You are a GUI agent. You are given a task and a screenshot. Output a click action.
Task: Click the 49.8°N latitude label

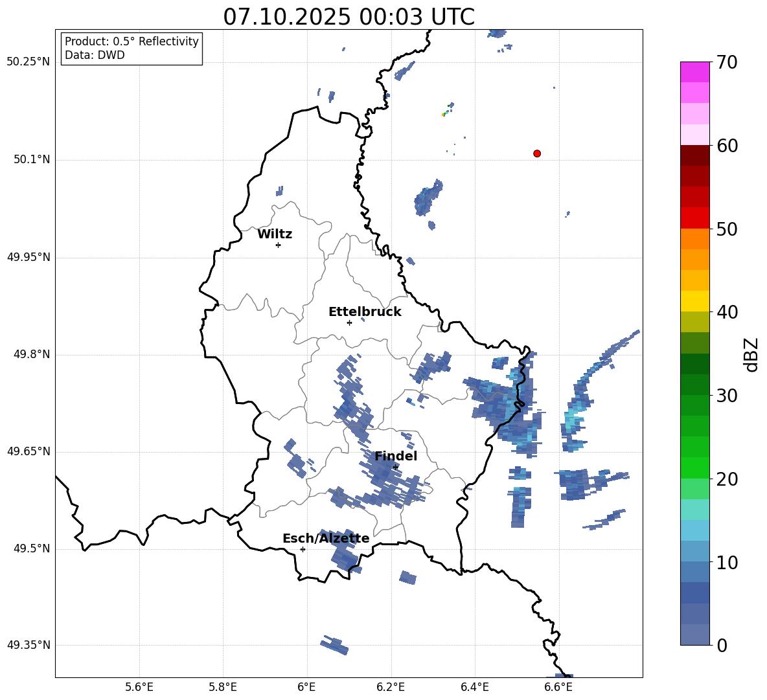(x=32, y=354)
